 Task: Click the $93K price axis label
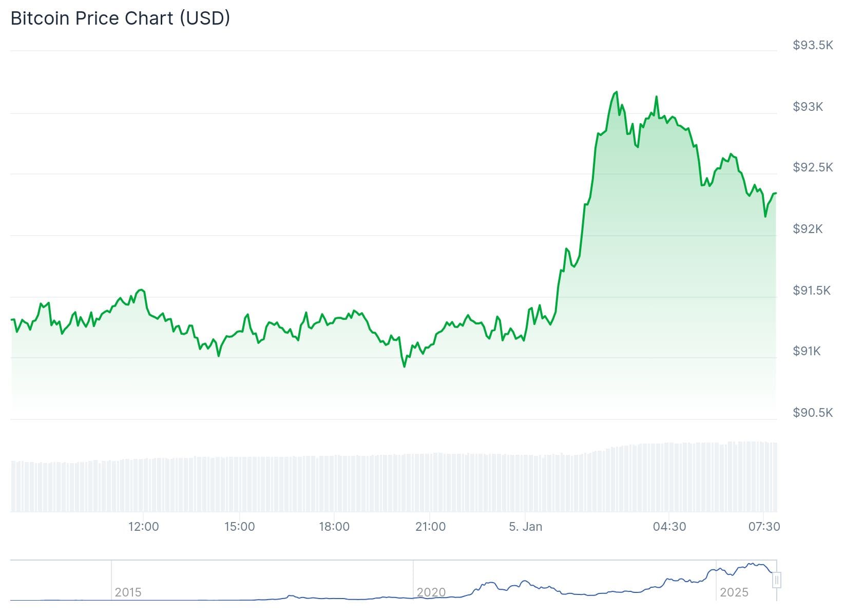point(808,107)
